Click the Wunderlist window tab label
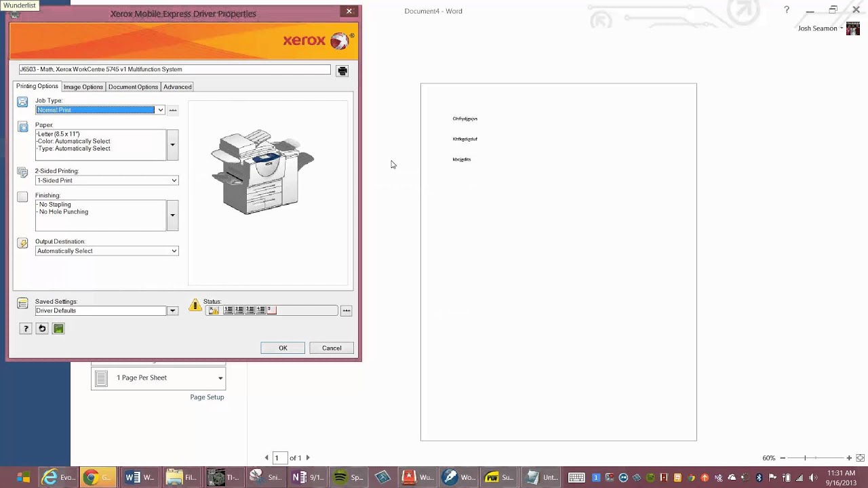Screen dimensions: 868x488 click(20, 5)
